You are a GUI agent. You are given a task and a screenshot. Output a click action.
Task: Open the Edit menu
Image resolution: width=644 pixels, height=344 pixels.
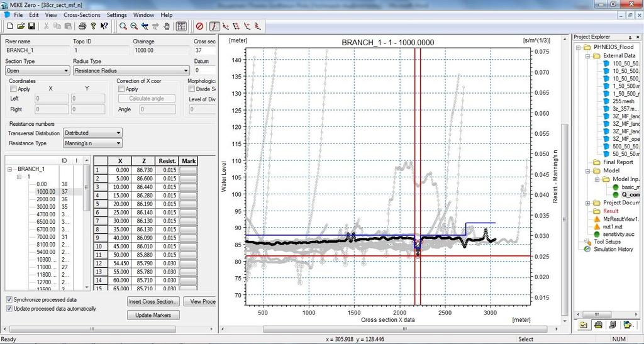(34, 14)
